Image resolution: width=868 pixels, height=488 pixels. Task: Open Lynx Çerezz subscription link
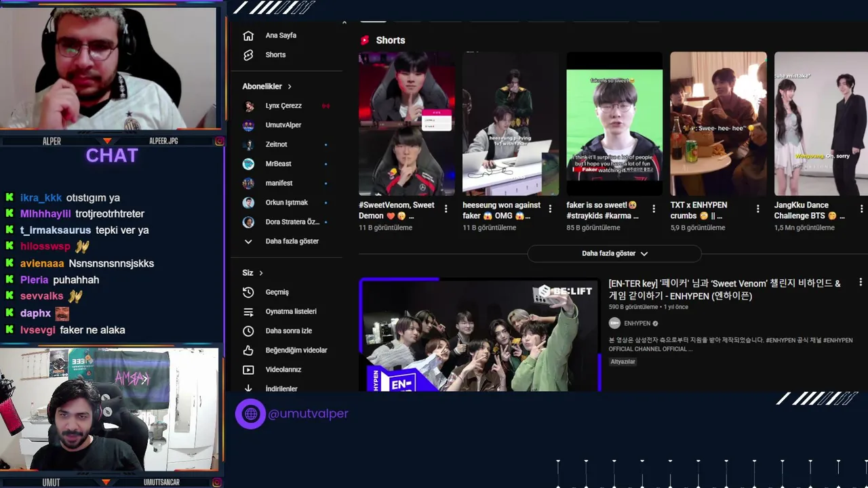(x=283, y=106)
